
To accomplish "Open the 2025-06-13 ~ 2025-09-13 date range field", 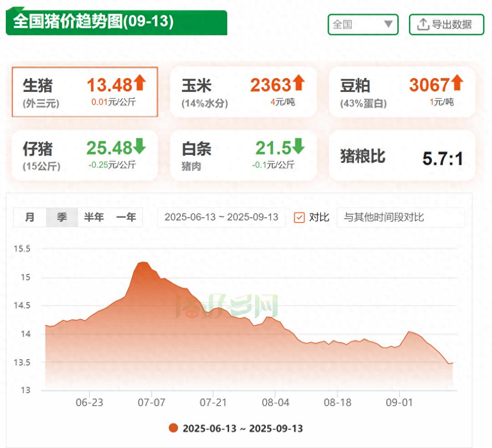I will [x=221, y=217].
